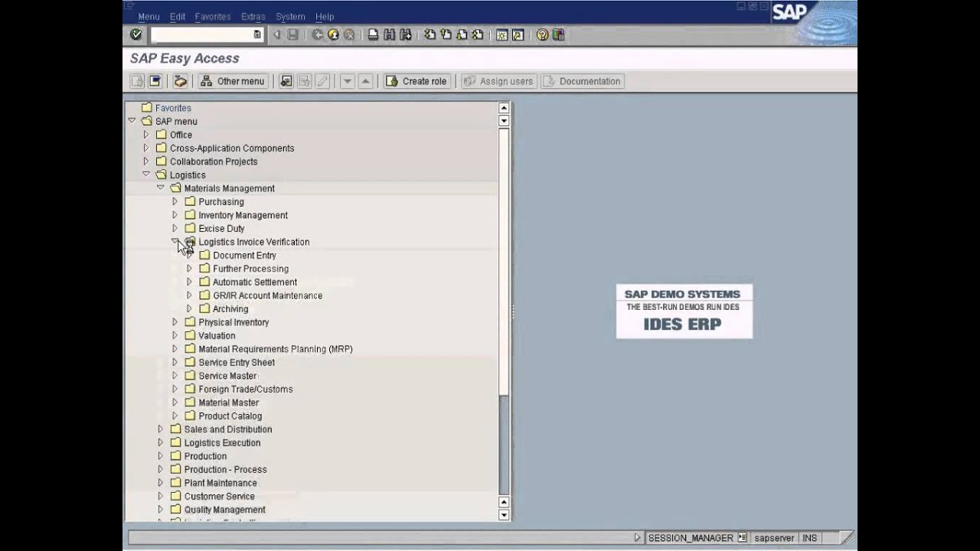Click the Create New Session icon

pyautogui.click(x=502, y=34)
